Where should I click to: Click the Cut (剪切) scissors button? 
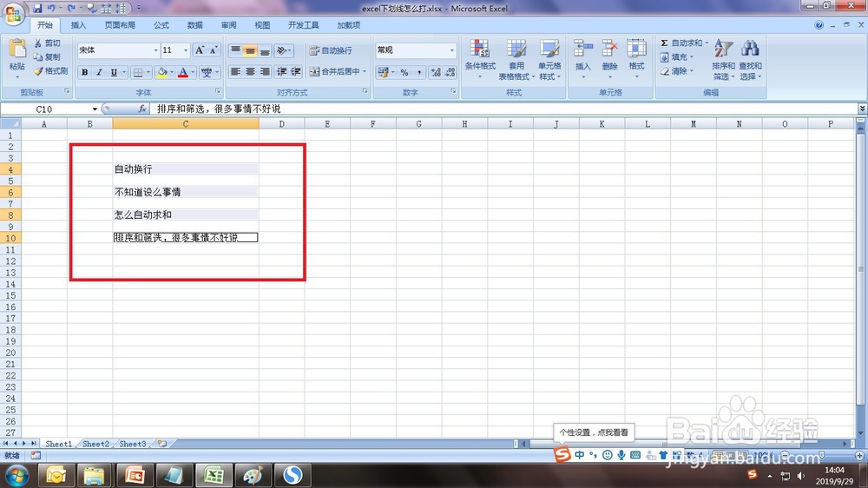pos(47,43)
